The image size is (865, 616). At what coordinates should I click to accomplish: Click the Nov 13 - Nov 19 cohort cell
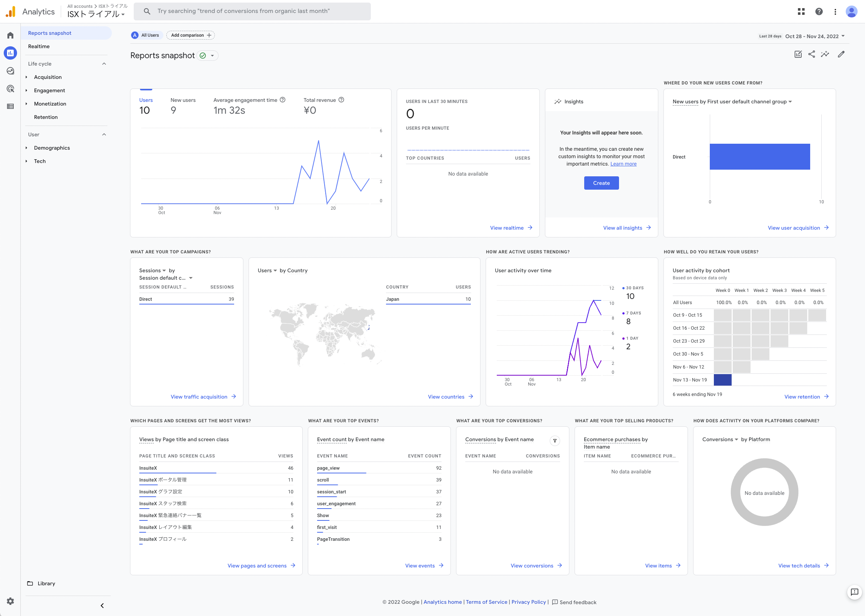click(x=722, y=380)
